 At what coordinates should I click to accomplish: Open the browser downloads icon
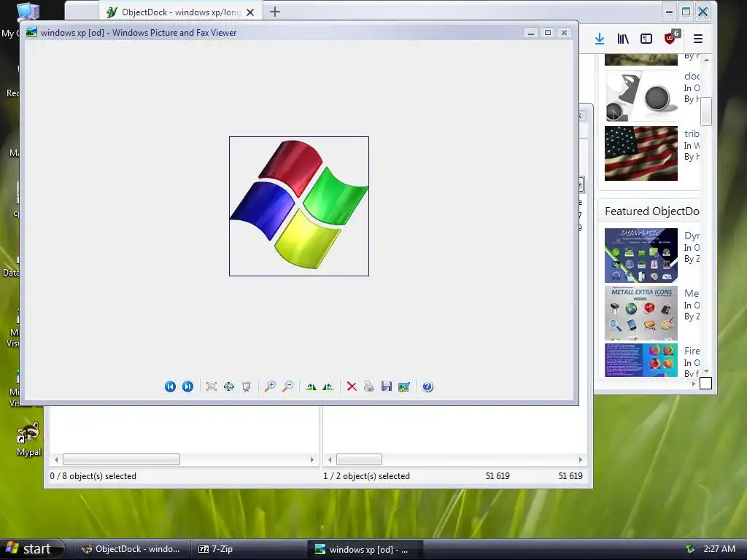point(600,39)
